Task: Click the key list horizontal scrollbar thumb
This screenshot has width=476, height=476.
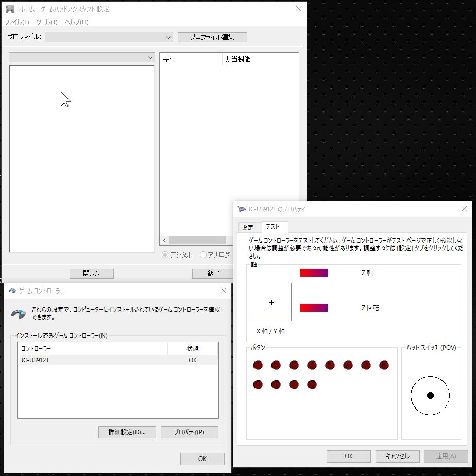Action: [x=197, y=241]
